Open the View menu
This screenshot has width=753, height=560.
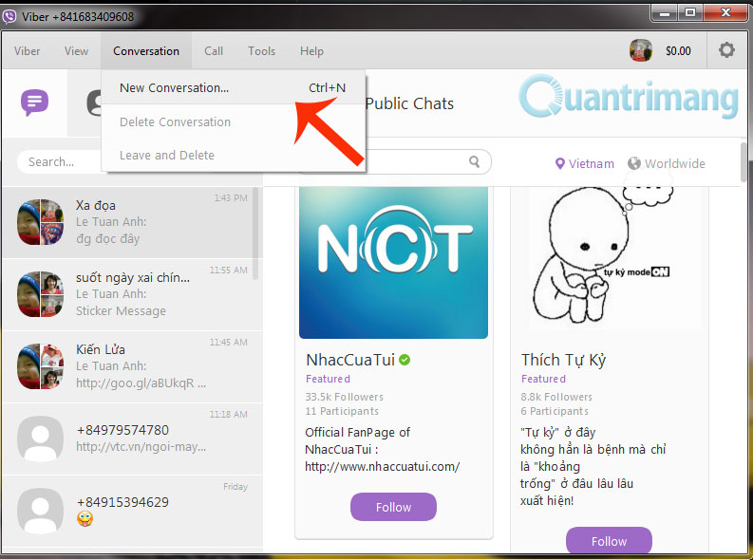(x=76, y=51)
